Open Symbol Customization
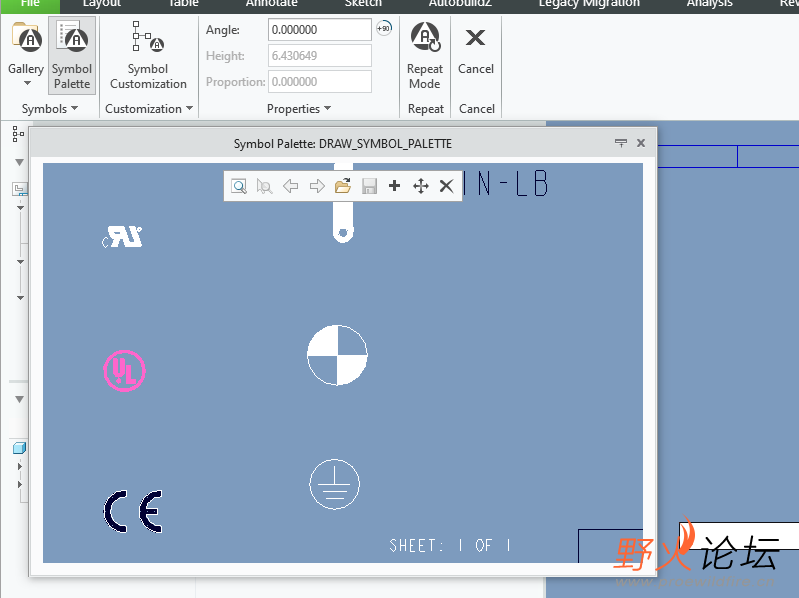The height and width of the screenshot is (598, 799). (148, 55)
